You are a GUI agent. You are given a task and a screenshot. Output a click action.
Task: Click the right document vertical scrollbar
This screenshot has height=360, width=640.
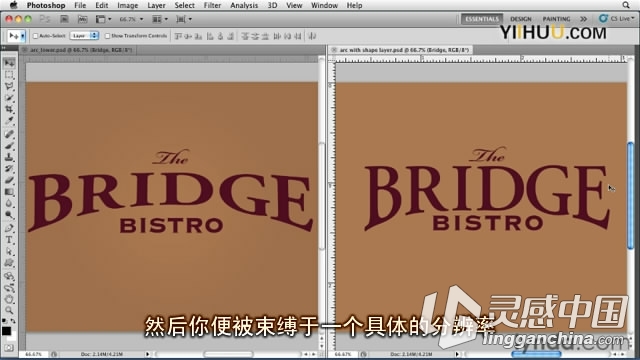tap(631, 195)
